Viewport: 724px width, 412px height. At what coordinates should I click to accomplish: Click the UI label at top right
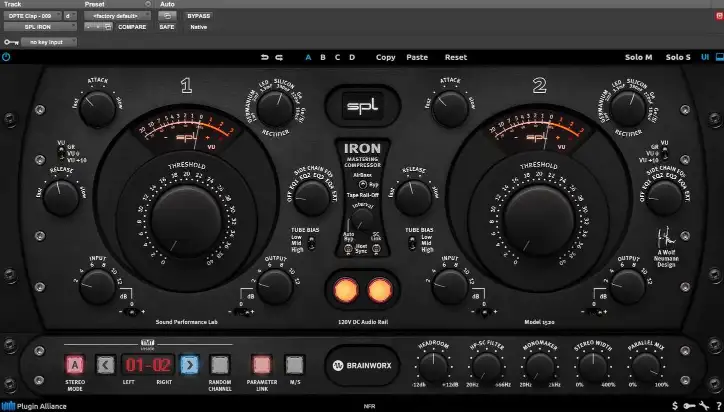pos(705,57)
